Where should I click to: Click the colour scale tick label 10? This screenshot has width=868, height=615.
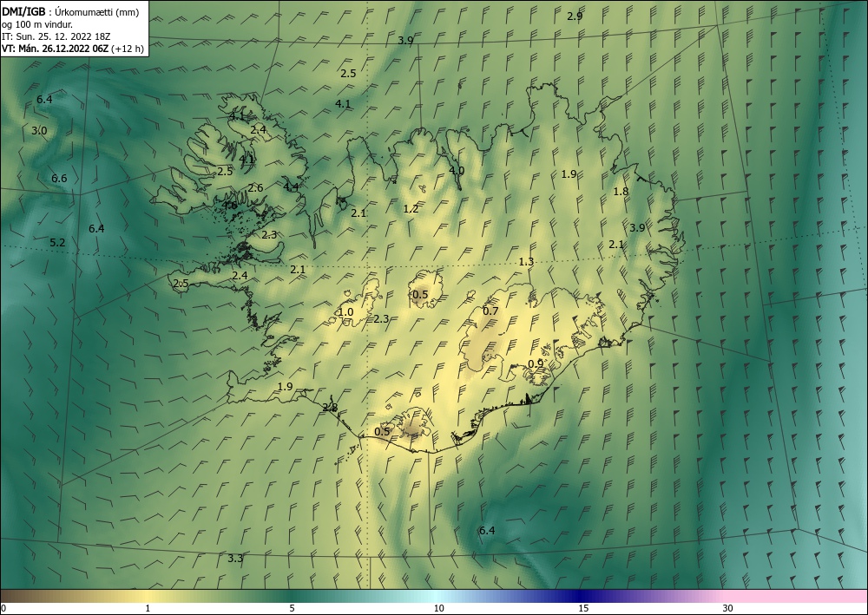pyautogui.click(x=438, y=609)
